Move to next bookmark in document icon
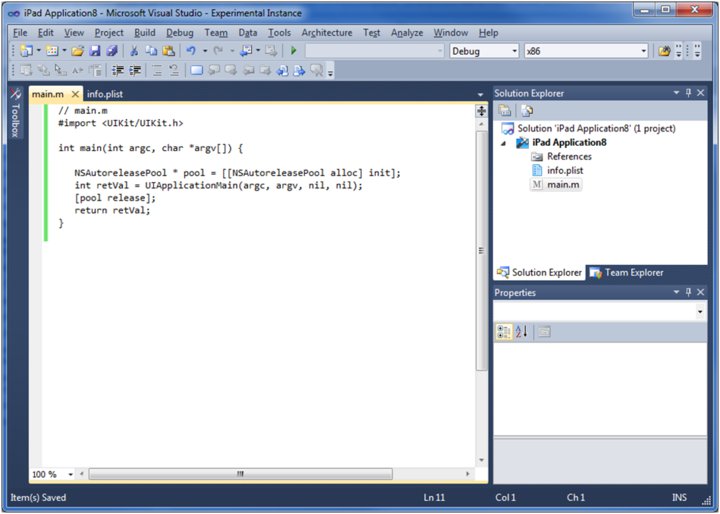This screenshot has height=514, width=720. tap(299, 70)
